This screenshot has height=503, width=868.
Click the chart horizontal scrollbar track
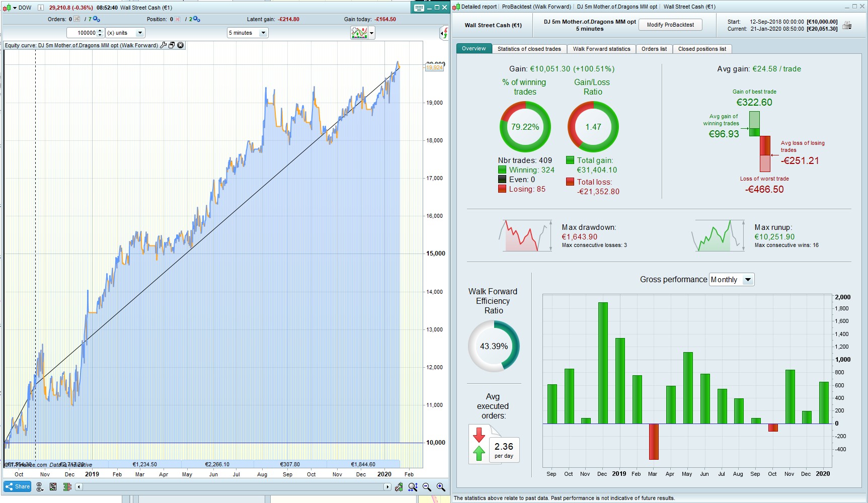(233, 487)
